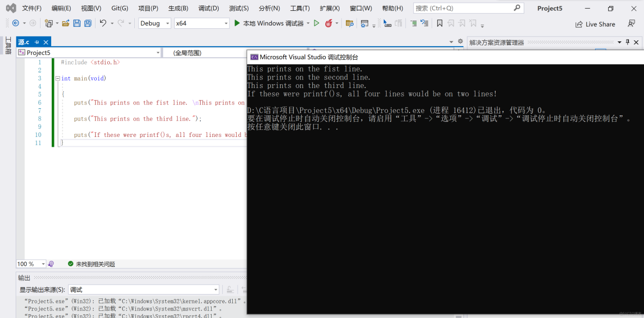Click the debug console title bar
This screenshot has height=318, width=644.
click(x=445, y=57)
